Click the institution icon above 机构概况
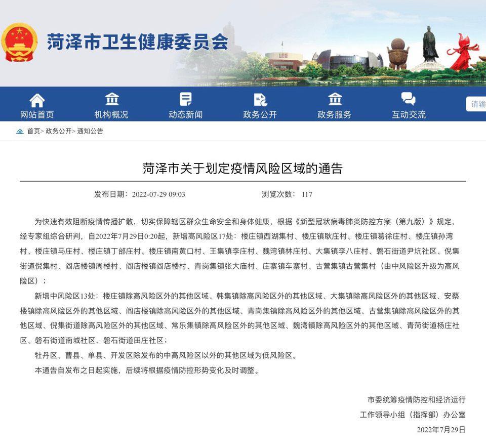 tap(111, 99)
